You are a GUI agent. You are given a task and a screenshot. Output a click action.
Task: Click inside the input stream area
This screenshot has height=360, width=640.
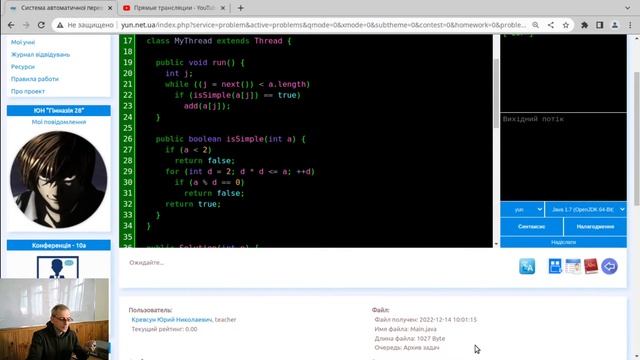[x=563, y=73]
